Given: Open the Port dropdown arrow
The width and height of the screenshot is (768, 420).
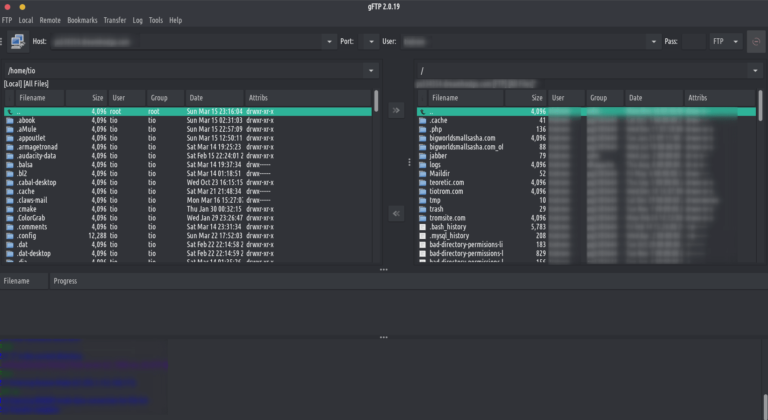Looking at the screenshot, I should coord(371,42).
